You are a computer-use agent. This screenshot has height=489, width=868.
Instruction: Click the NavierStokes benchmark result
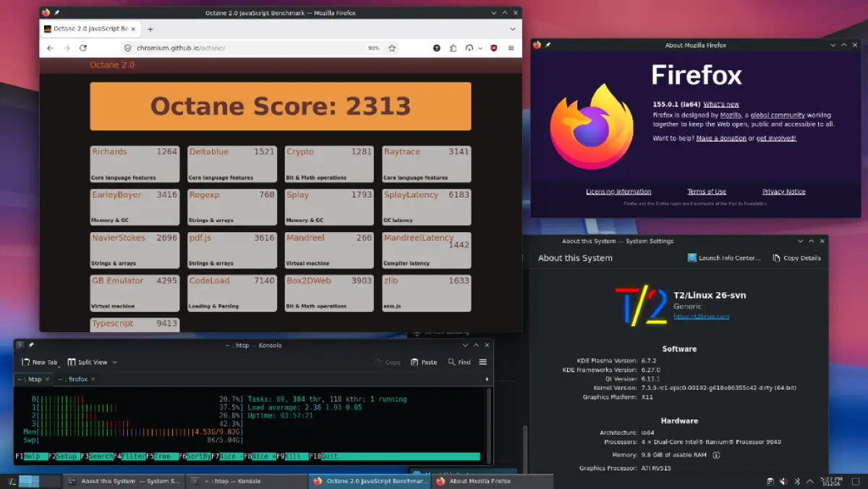pos(135,250)
